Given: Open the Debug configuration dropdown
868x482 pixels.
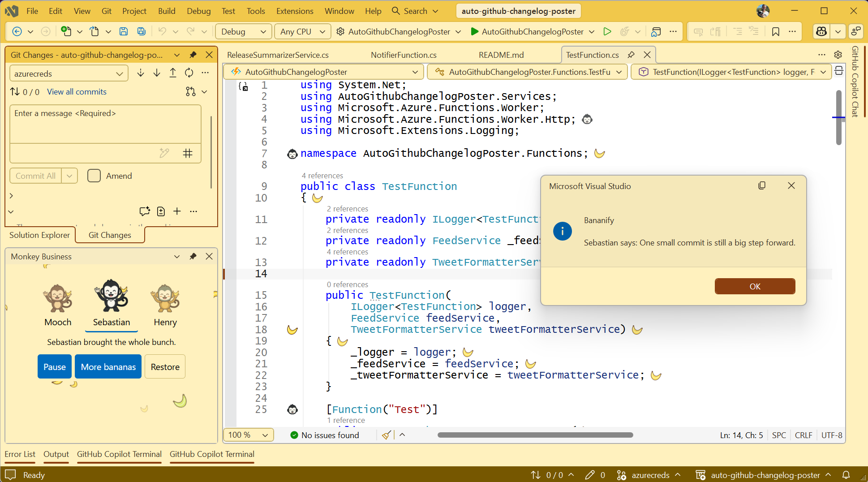Looking at the screenshot, I should [x=244, y=31].
